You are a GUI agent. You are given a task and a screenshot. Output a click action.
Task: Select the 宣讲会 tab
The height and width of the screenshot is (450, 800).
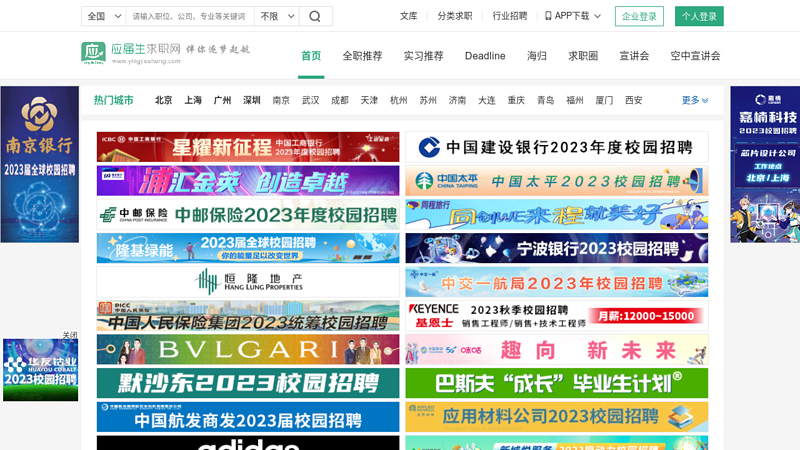pos(634,56)
